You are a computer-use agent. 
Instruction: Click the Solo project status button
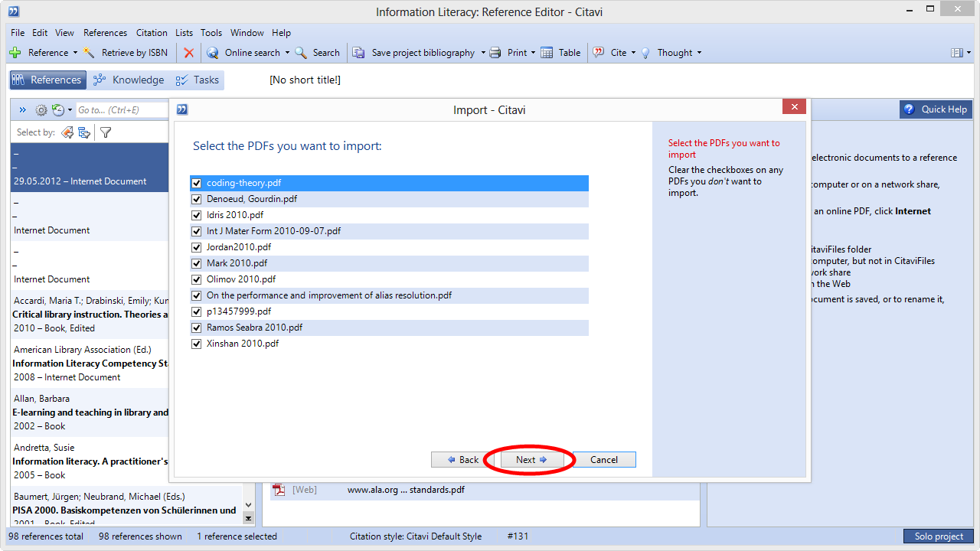click(x=939, y=536)
